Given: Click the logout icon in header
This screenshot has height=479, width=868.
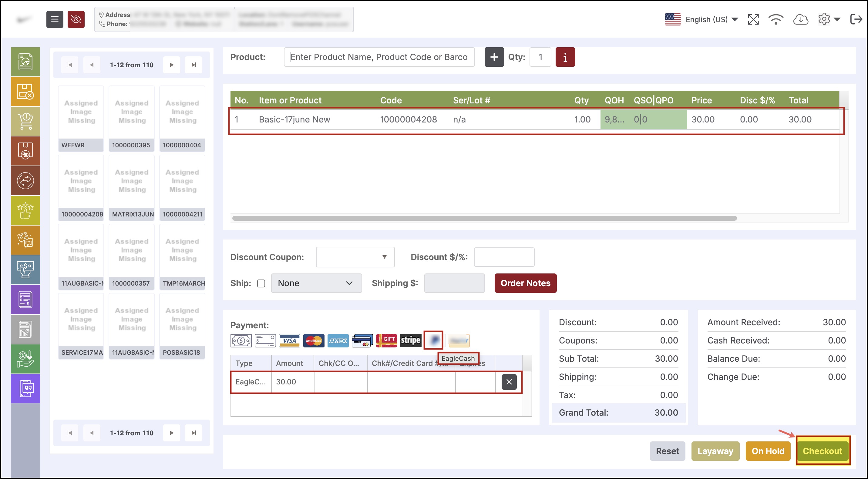Looking at the screenshot, I should tap(856, 19).
